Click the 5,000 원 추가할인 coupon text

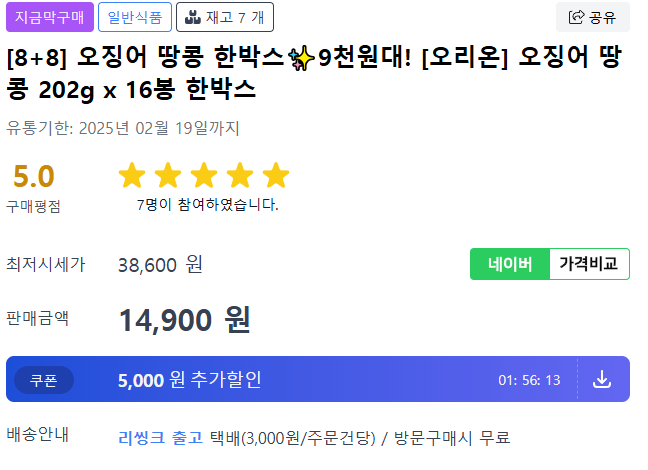point(189,380)
